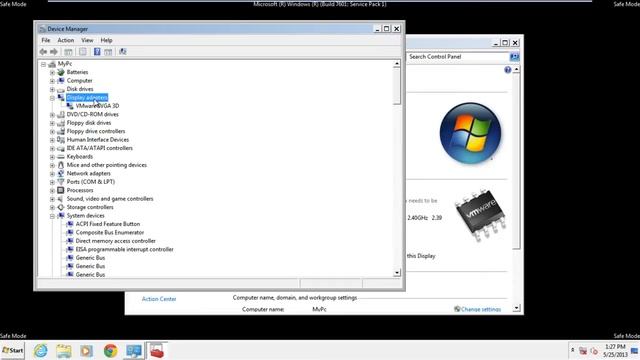
Task: Expand Sound, video and game controllers
Action: click(52, 199)
